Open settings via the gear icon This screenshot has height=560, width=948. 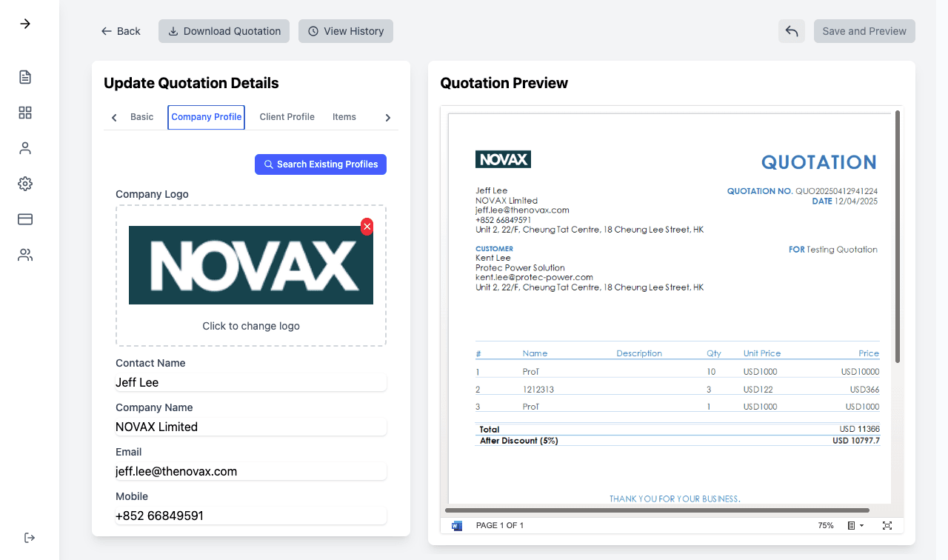click(x=24, y=183)
